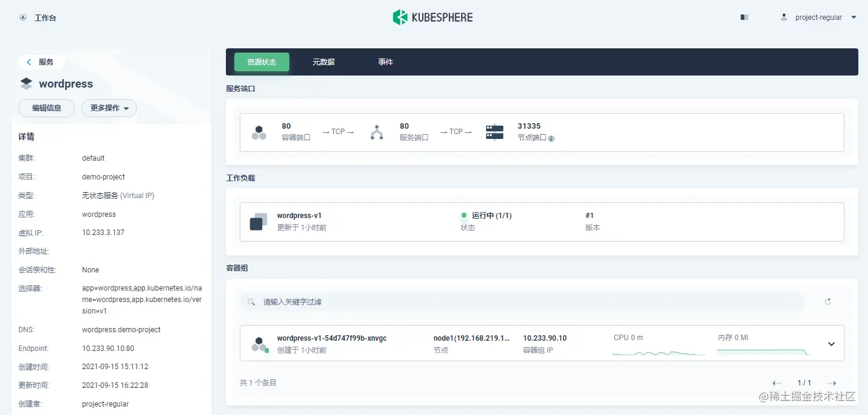868x415 pixels.
Task: Click the search magnifier icon
Action: click(251, 302)
